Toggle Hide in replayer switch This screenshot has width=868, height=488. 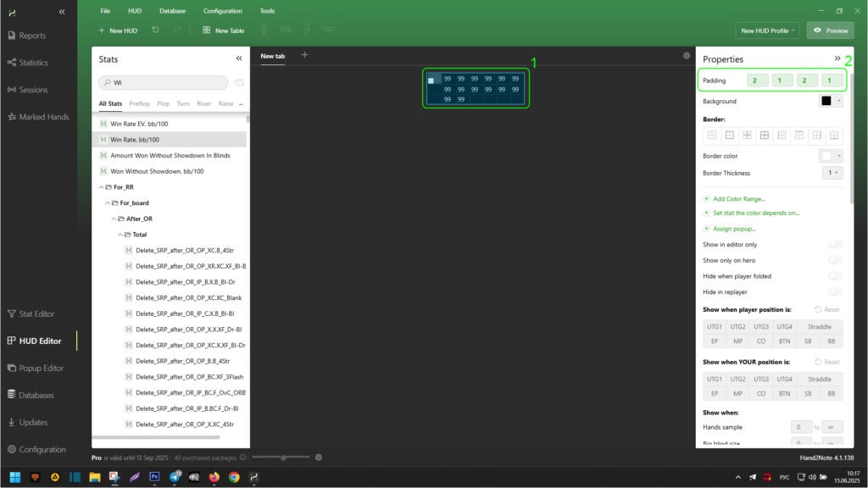(x=835, y=291)
